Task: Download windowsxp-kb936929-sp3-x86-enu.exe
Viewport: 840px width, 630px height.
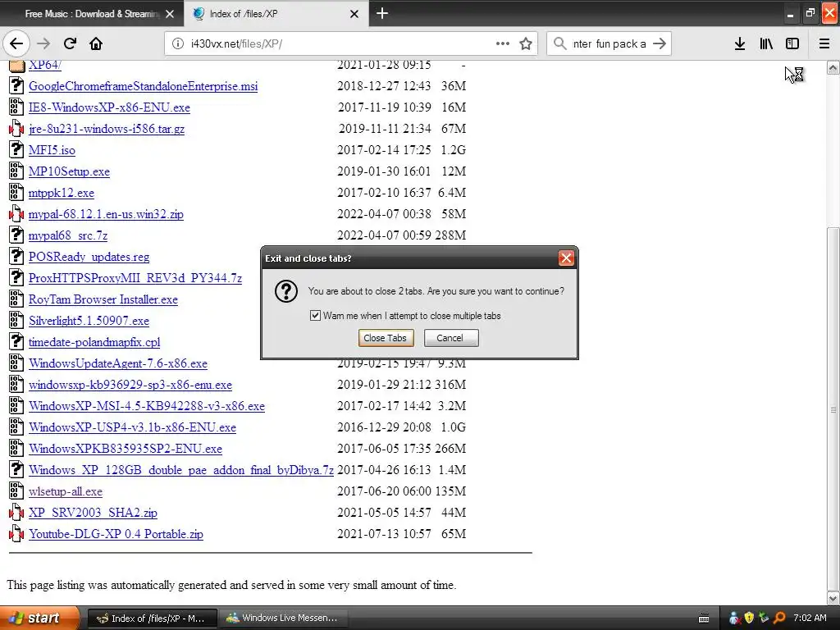Action: coord(130,385)
